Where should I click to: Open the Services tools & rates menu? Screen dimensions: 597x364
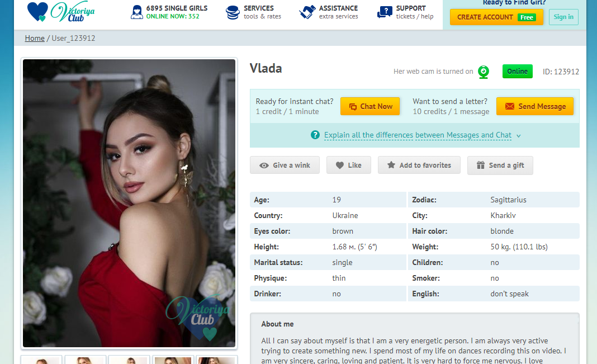click(253, 12)
